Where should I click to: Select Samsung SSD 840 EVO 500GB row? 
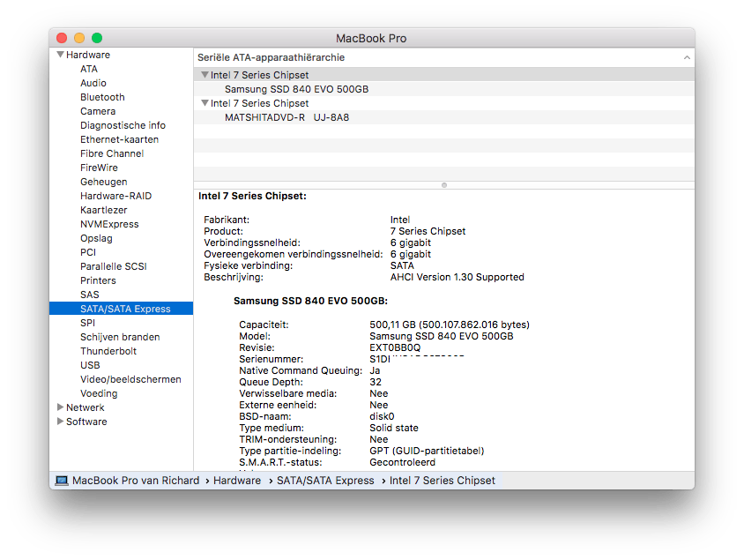pos(444,89)
